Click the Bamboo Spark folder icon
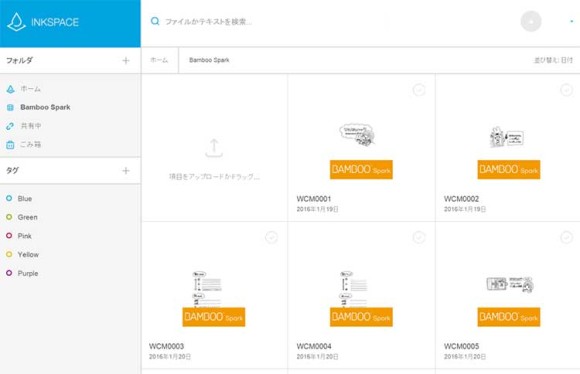The image size is (580, 374). (10, 107)
